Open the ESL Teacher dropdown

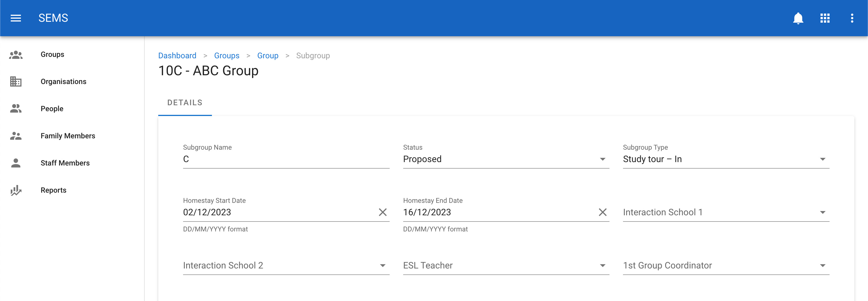coord(602,266)
